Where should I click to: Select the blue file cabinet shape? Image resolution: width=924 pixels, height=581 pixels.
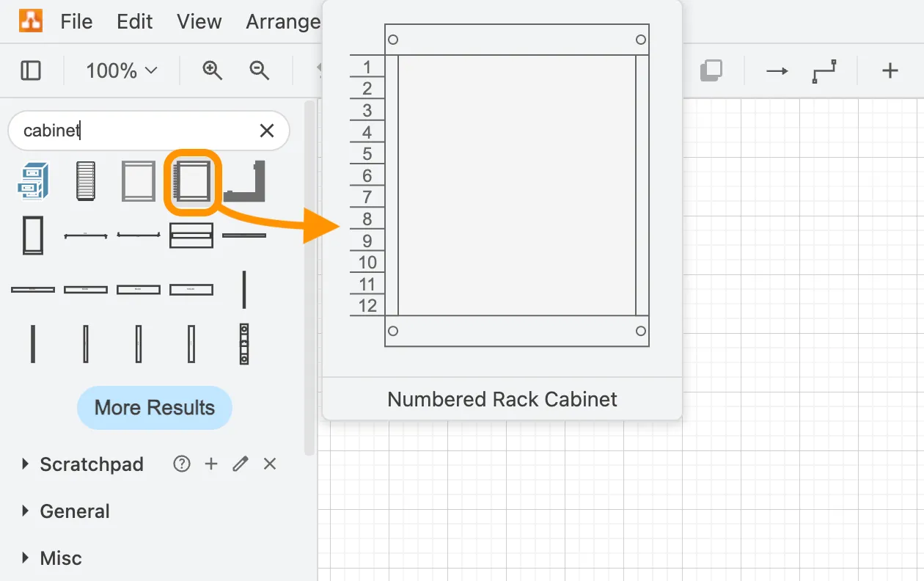[33, 181]
